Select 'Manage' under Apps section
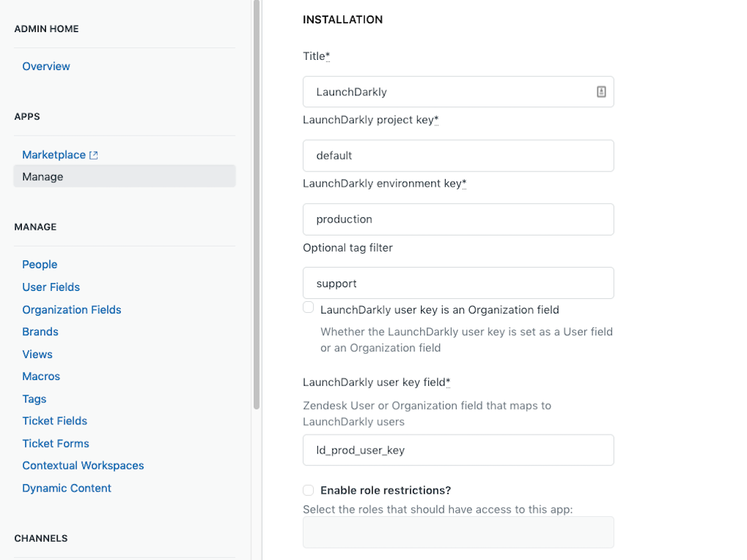Viewport: 747px width, 560px height. pos(42,176)
